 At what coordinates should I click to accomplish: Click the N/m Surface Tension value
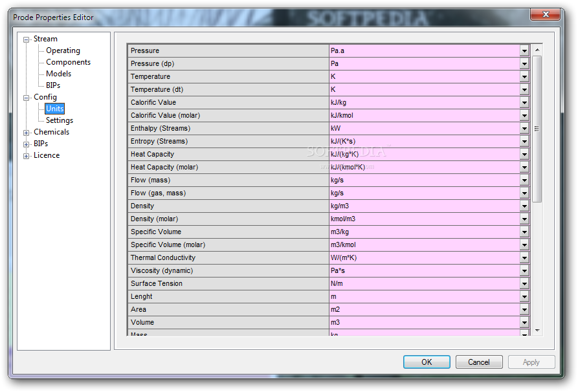pos(425,284)
